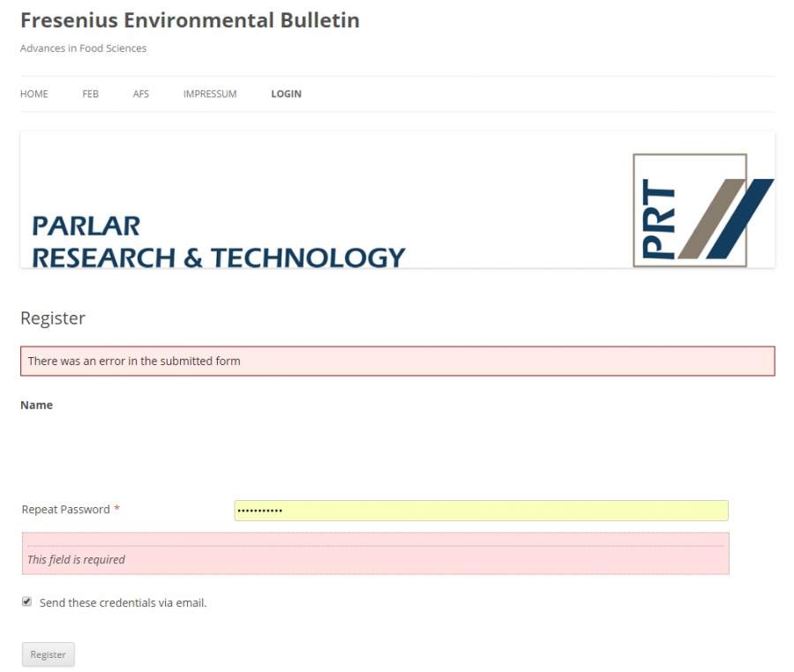Viewport: 794px width, 672px height.
Task: Click the Register button
Action: point(49,654)
